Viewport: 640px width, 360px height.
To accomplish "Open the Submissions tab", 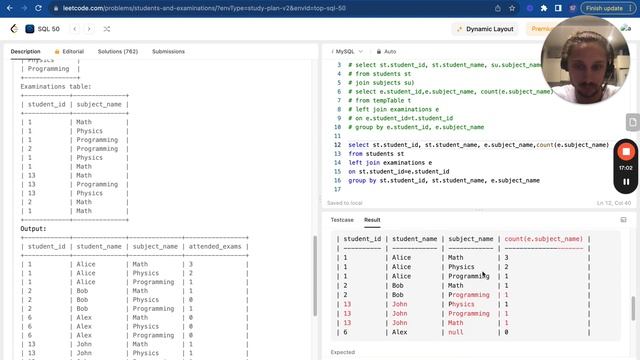I will (x=168, y=51).
